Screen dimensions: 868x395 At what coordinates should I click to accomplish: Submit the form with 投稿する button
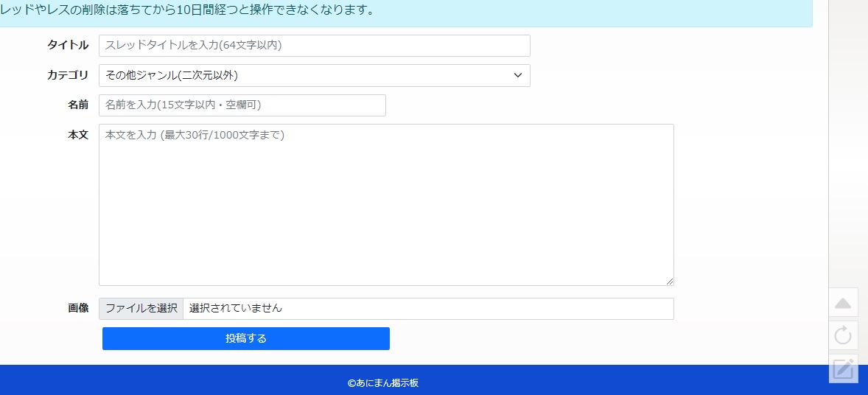pyautogui.click(x=245, y=338)
